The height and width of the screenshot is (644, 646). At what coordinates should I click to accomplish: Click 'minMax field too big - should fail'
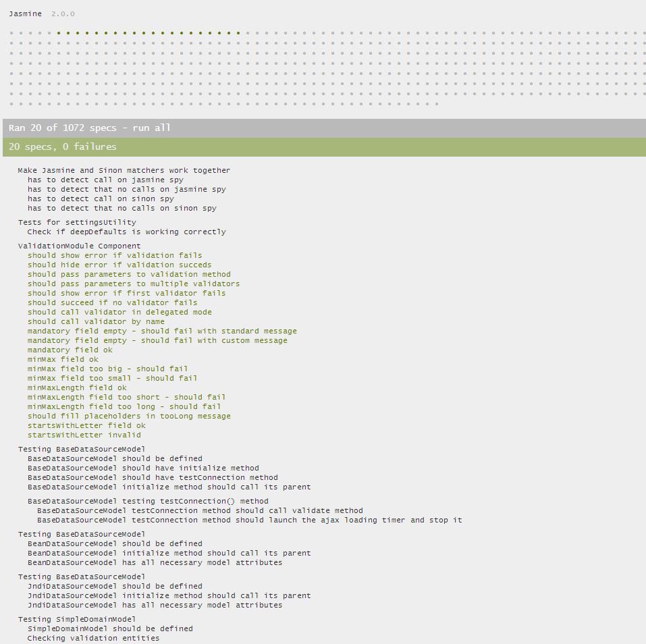click(x=107, y=369)
